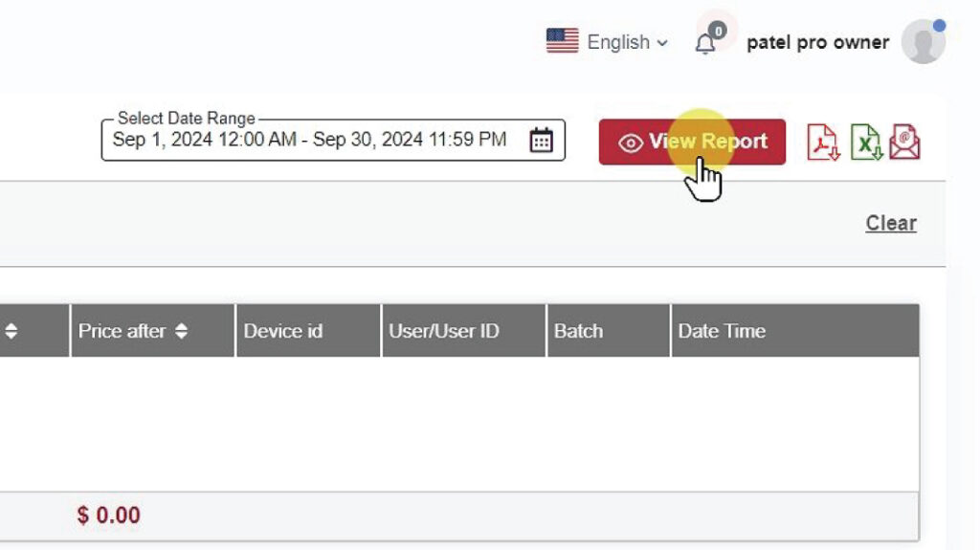Select the Batch column header
This screenshot has width=980, height=550.
578,331
